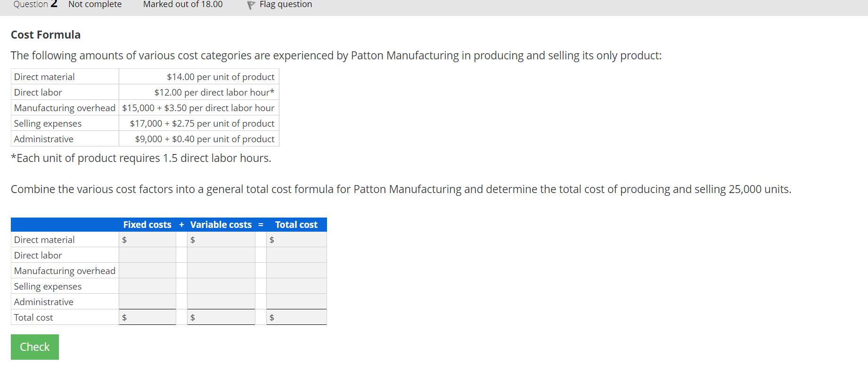Click Manufacturing overhead fixed costs input
The width and height of the screenshot is (868, 380).
147,271
